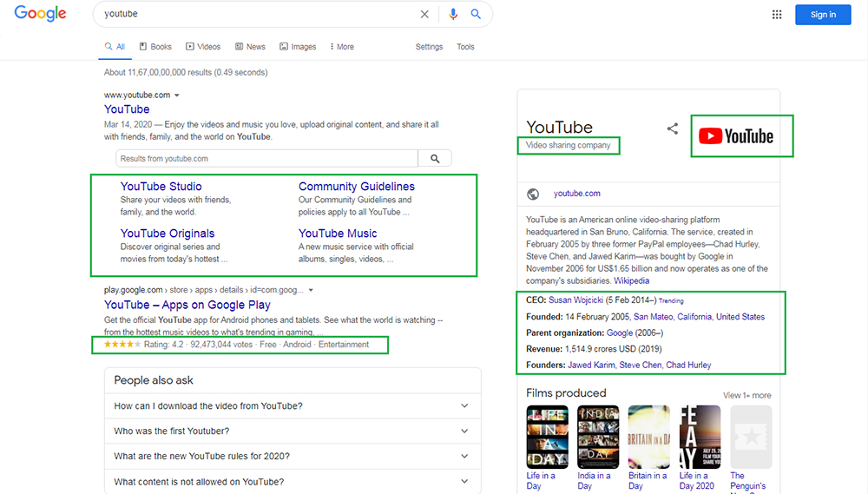Open 'YouTube – Apps on Google Play' link
Viewport: 868px width, 494px height.
(x=187, y=305)
